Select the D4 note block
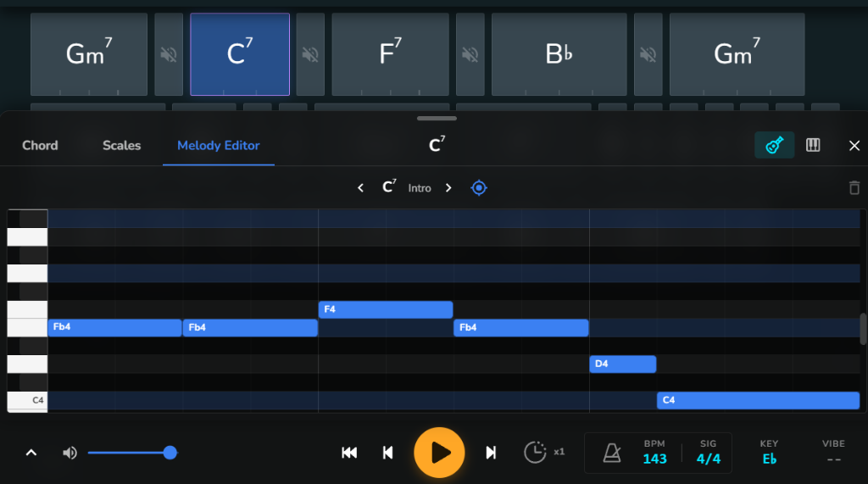868x484 pixels. pyautogui.click(x=623, y=364)
